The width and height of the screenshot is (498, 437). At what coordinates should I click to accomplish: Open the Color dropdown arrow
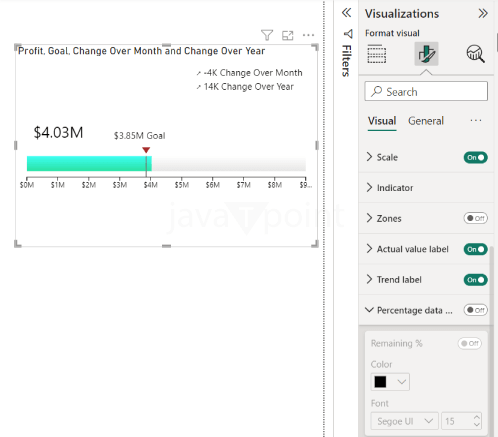(402, 382)
